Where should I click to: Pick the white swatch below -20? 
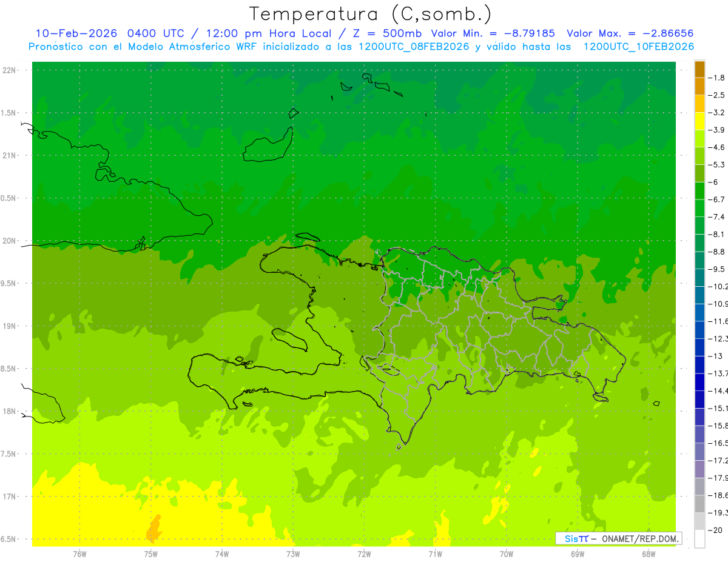699,539
